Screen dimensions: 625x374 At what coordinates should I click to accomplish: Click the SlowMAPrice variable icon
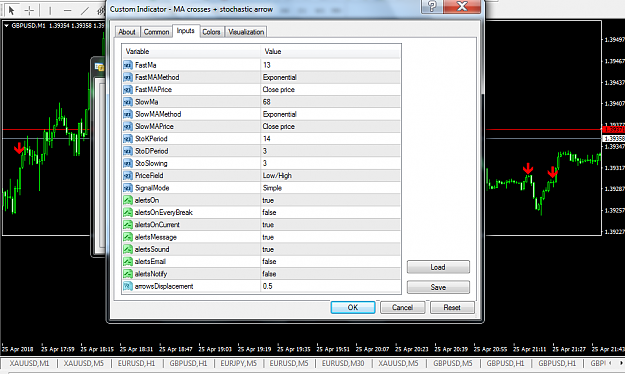click(x=128, y=126)
